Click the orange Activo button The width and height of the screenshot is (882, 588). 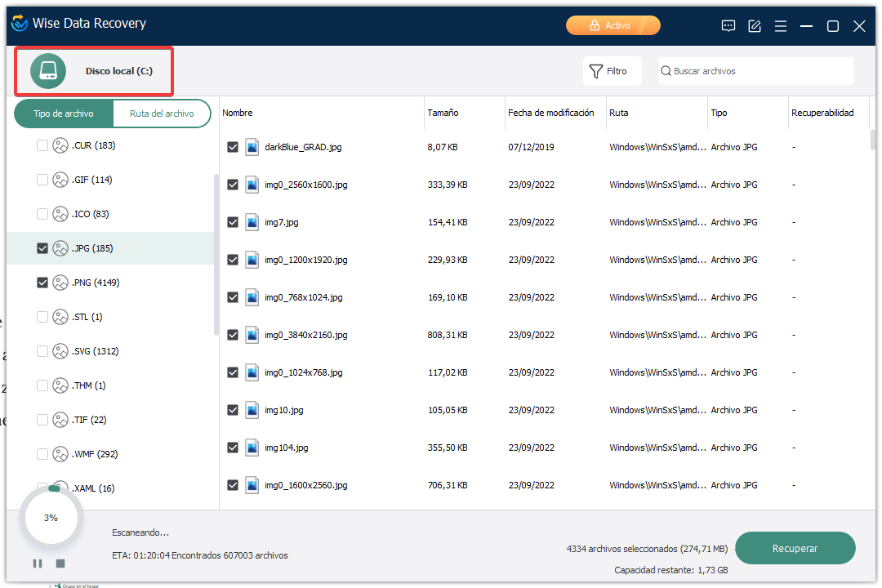pos(612,26)
